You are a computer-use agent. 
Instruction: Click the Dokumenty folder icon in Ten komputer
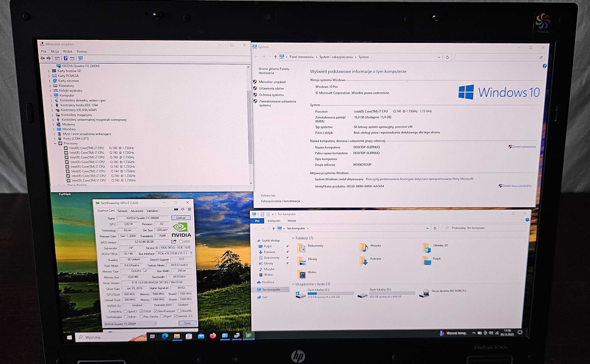click(x=301, y=248)
